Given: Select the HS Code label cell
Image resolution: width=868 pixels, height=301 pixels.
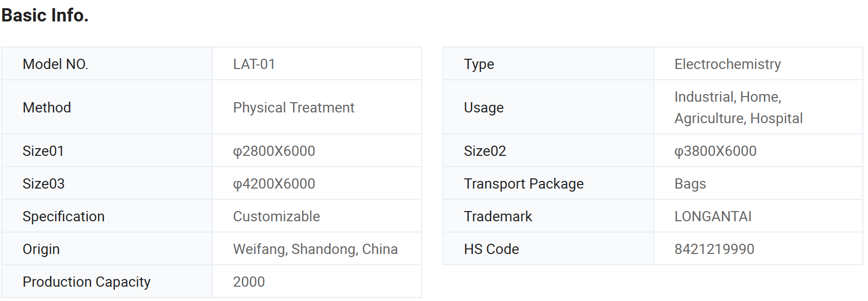Looking at the screenshot, I should coord(548,249).
